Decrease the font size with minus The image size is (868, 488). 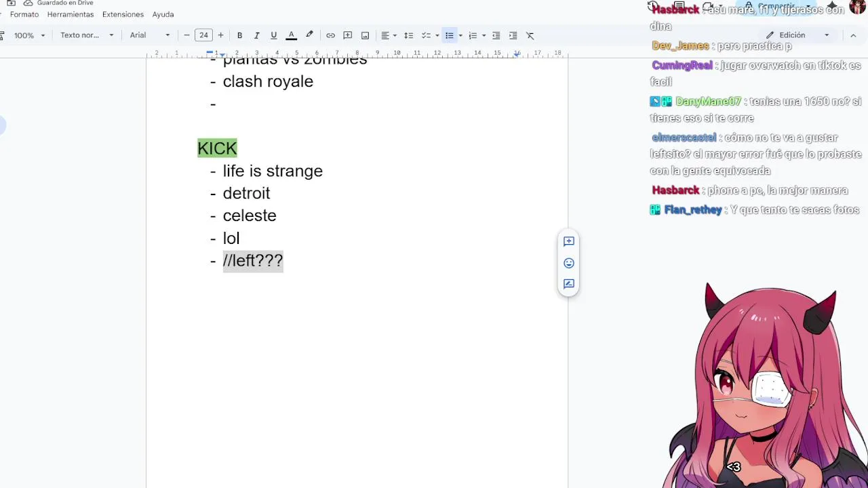tap(186, 35)
